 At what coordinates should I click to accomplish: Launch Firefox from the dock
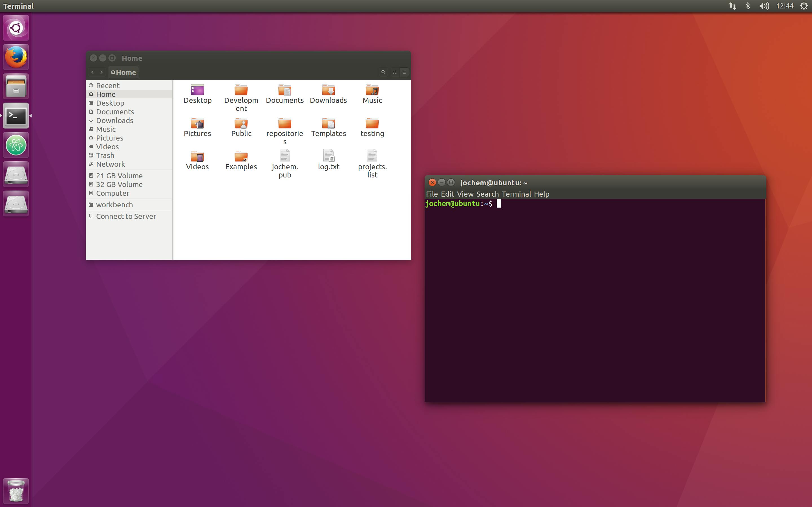point(16,57)
